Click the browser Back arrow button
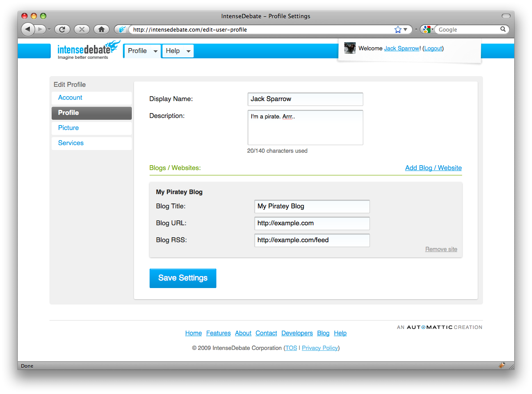Image resolution: width=532 pixels, height=394 pixels. (x=28, y=29)
